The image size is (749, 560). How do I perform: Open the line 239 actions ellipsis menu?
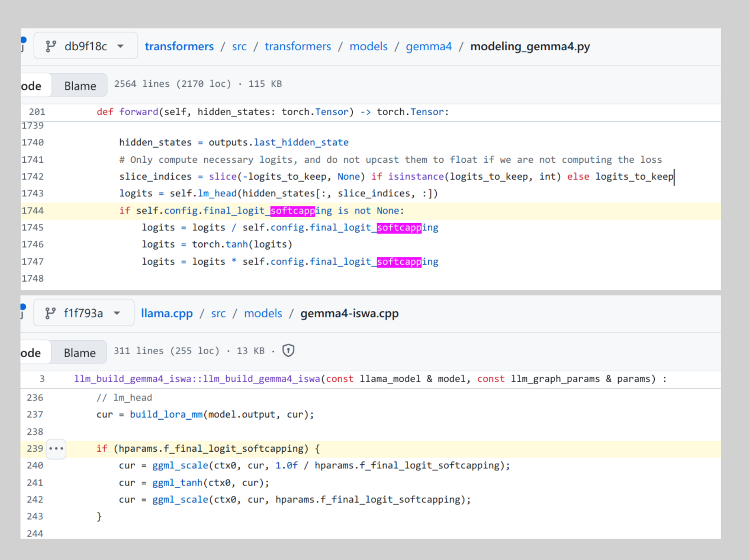click(x=56, y=448)
